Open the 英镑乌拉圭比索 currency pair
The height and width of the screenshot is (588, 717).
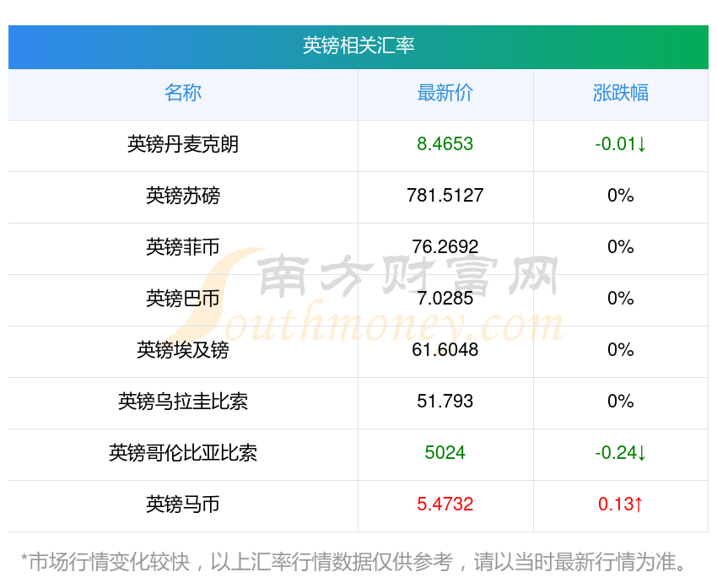183,402
